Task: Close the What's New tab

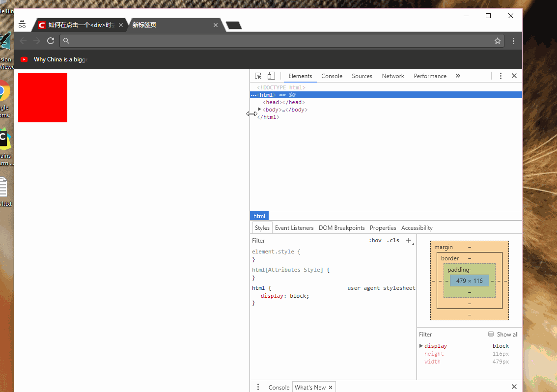Action: 331,388
